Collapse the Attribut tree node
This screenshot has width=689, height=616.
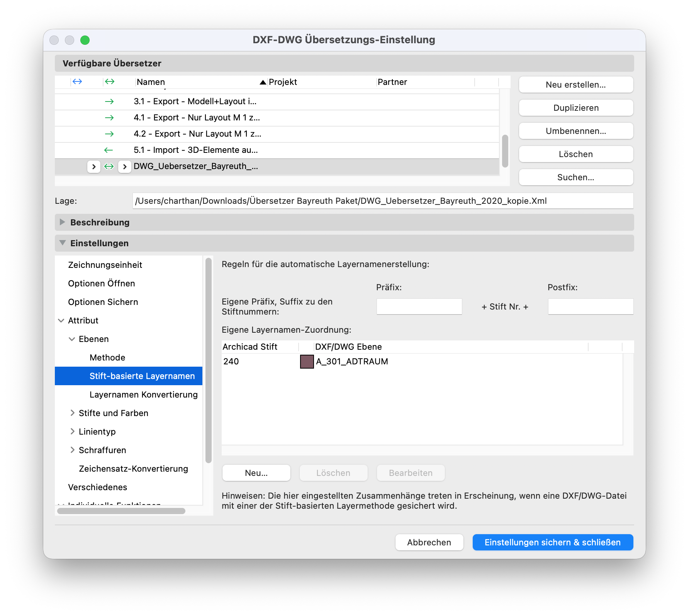point(61,321)
